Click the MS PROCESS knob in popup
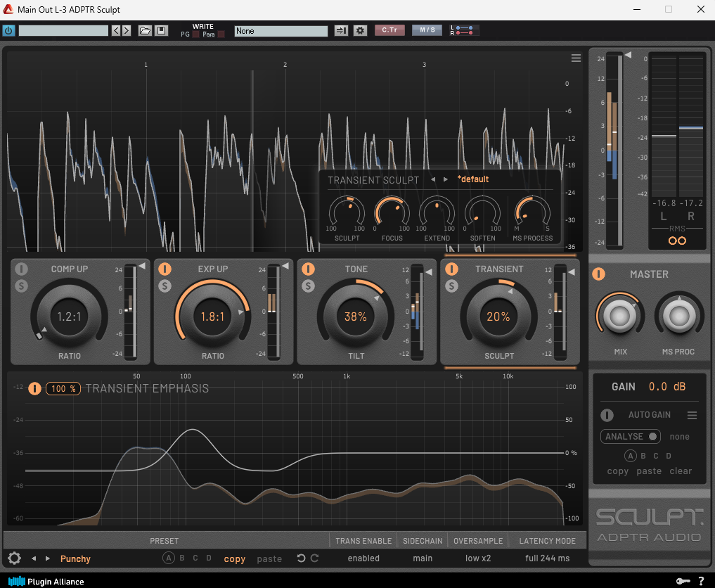 tap(532, 213)
